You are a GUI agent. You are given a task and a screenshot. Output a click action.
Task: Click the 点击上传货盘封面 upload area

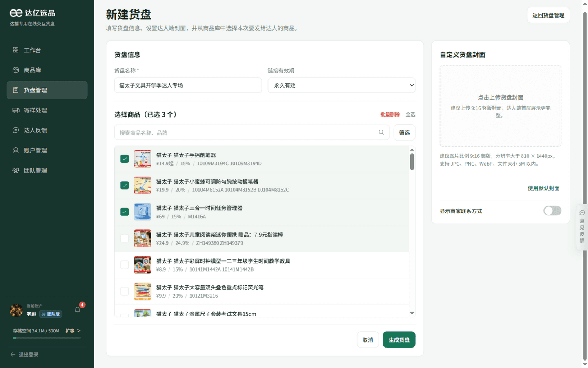coord(501,106)
